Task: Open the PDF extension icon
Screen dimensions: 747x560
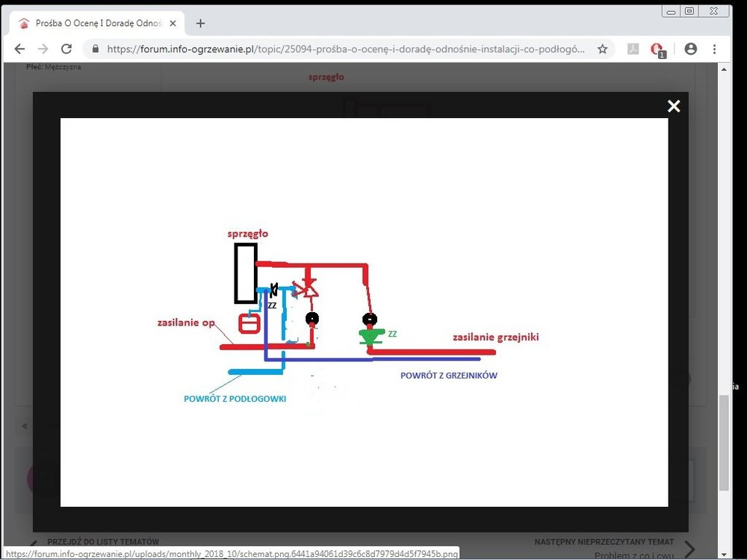Action: click(633, 49)
